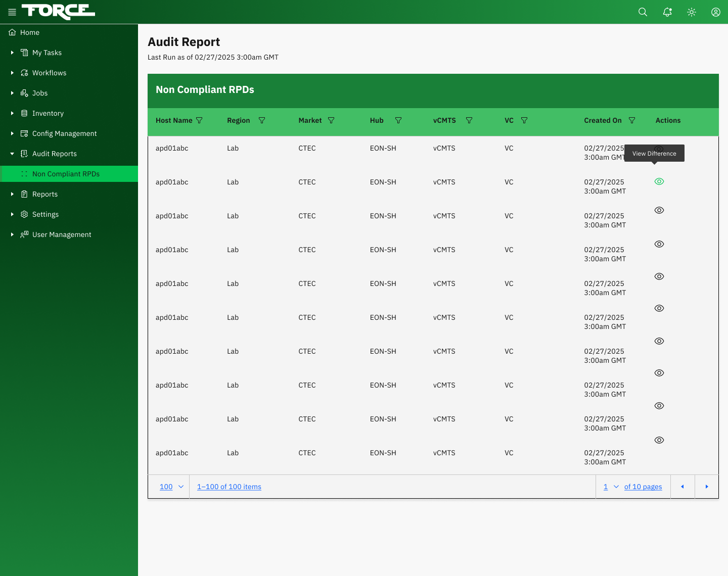Open the items-per-page 100 dropdown
Viewport: 728px width, 576px height.
(171, 487)
